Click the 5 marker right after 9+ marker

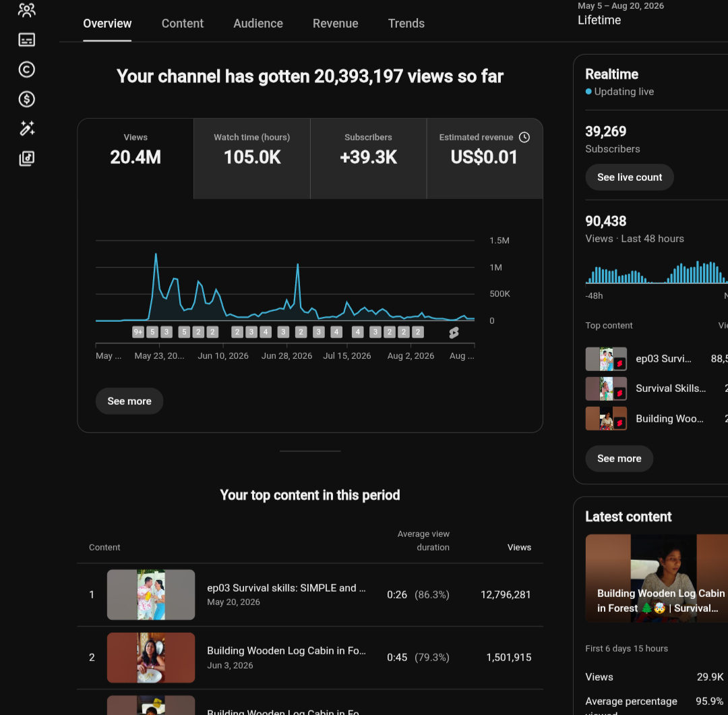click(152, 332)
